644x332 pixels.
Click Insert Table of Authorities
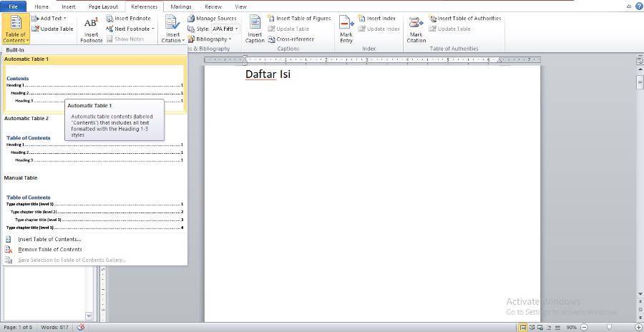pyautogui.click(x=465, y=19)
